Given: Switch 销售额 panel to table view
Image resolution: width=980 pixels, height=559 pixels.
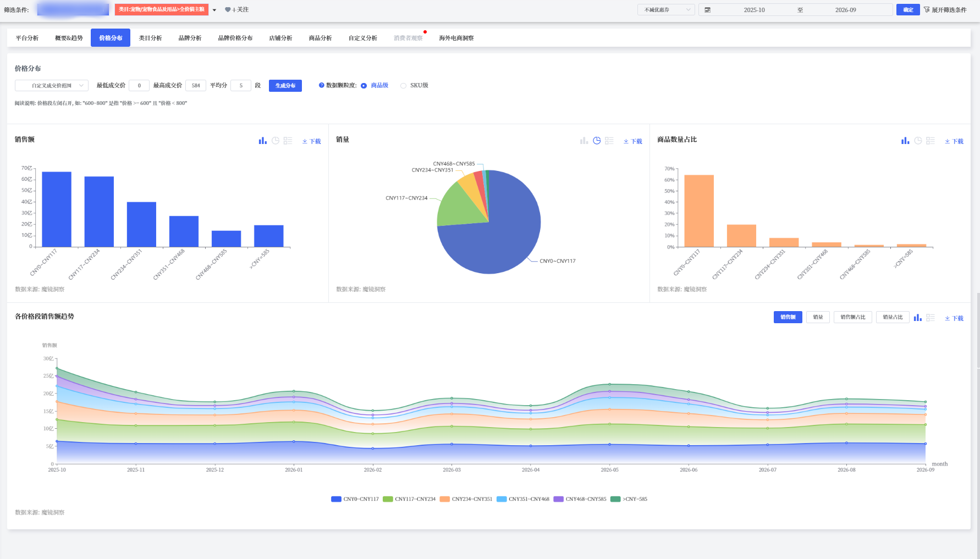Looking at the screenshot, I should [x=288, y=141].
